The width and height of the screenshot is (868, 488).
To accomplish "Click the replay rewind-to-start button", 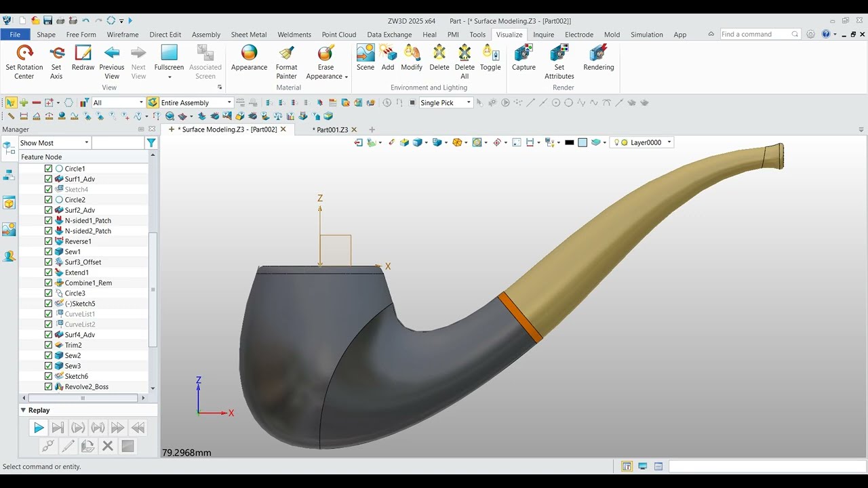I will point(138,428).
